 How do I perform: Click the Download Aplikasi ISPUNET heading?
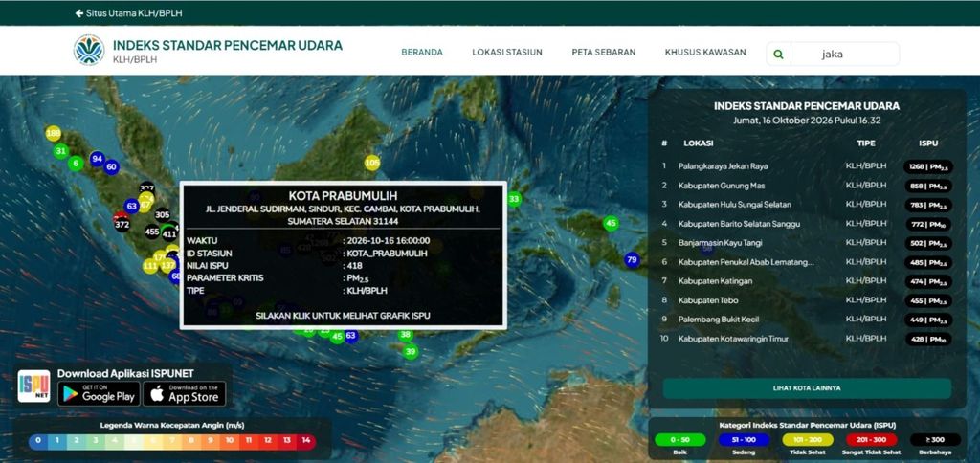coord(125,373)
